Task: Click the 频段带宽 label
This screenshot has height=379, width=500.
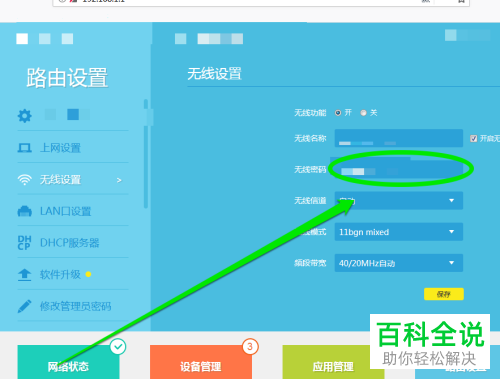Action: click(x=310, y=263)
